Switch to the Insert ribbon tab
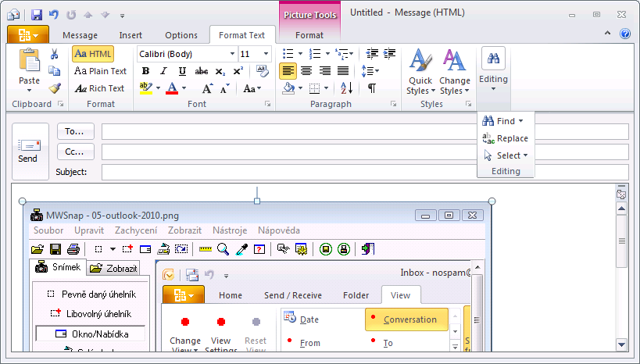The height and width of the screenshot is (364, 640). pyautogui.click(x=131, y=35)
